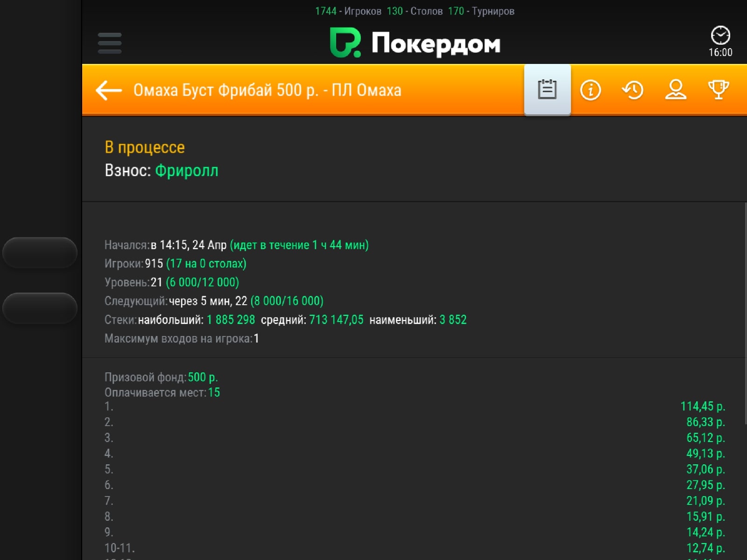This screenshot has width=747, height=560.
Task: Click the buy-in value 'Фриролл'
Action: [x=186, y=170]
